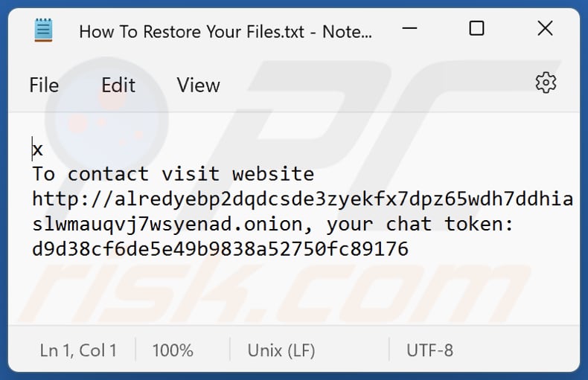Viewport: 588px width, 380px height.
Task: Close the Notepad window
Action: tap(545, 30)
